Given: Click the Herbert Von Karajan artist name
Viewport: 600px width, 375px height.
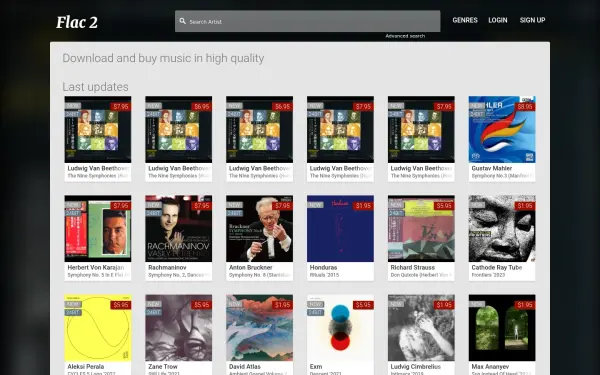Looking at the screenshot, I should (x=96, y=267).
